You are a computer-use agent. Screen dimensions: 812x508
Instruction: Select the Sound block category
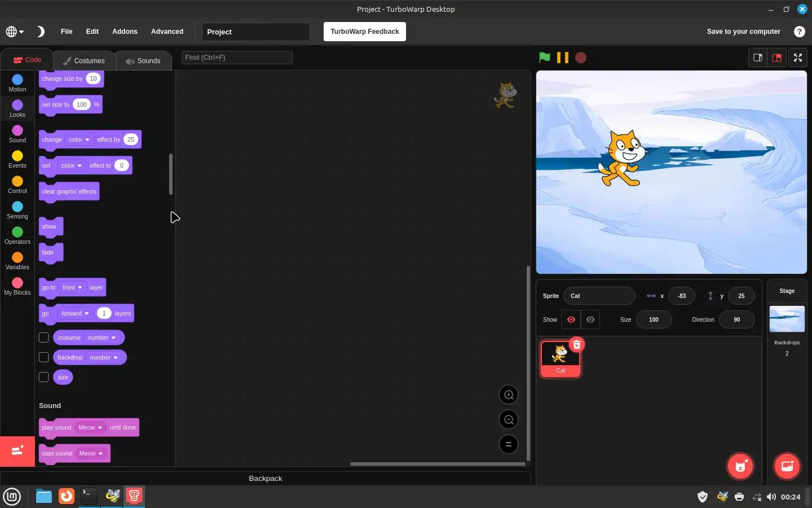[17, 134]
